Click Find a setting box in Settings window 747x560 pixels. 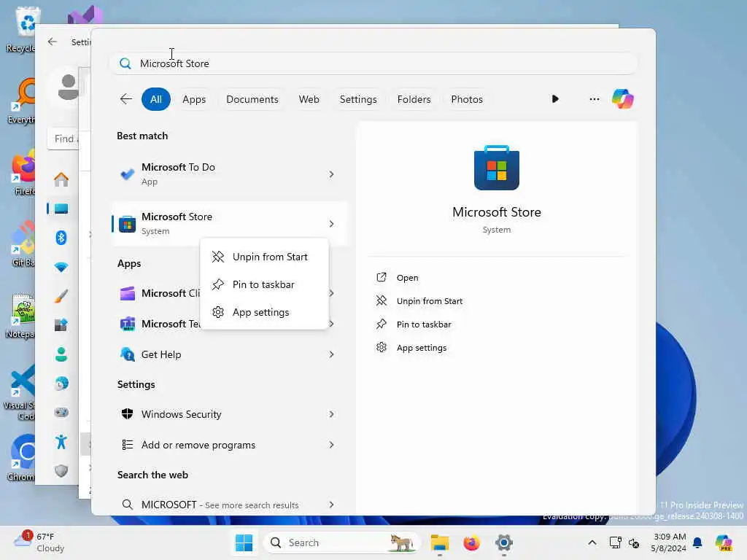click(64, 139)
